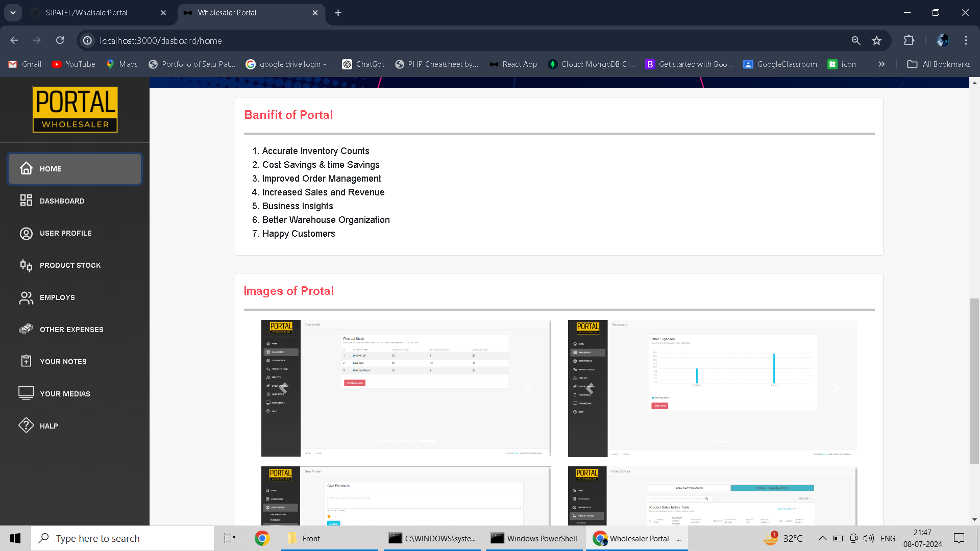Expand the hidden bookmarks chevron
980x551 pixels.
[x=881, y=64]
